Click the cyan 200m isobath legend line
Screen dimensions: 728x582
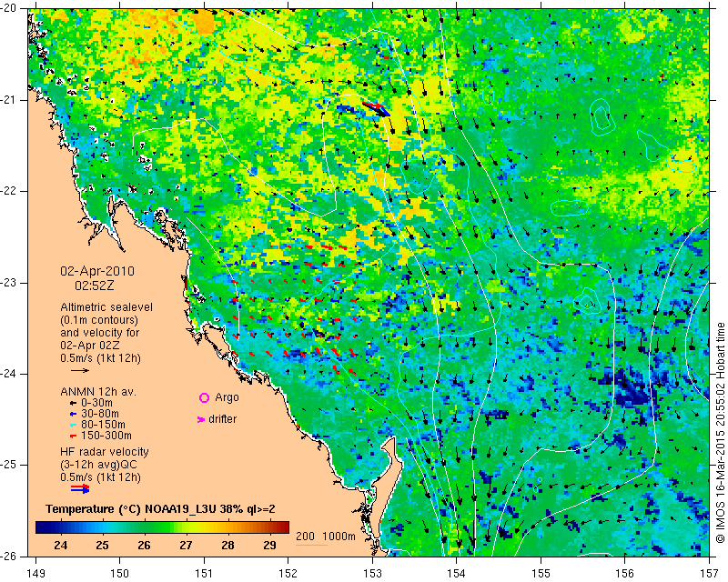(x=311, y=545)
